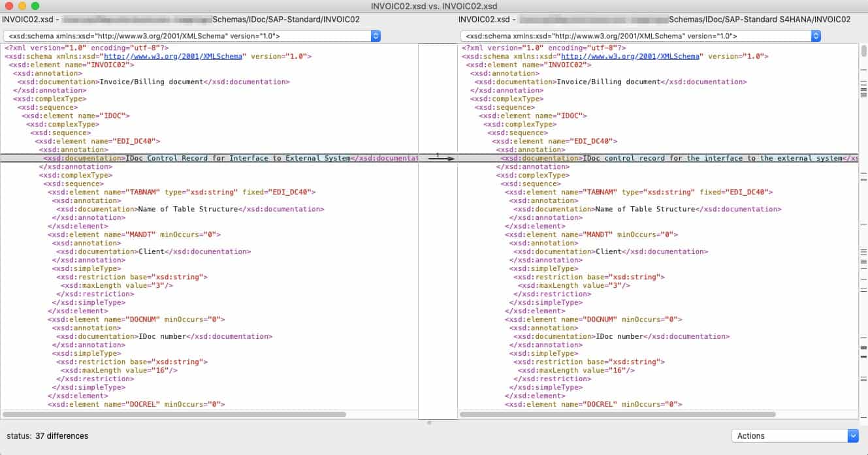Click maxLength value="3" line in left pane
The image size is (868, 455).
coord(117,285)
